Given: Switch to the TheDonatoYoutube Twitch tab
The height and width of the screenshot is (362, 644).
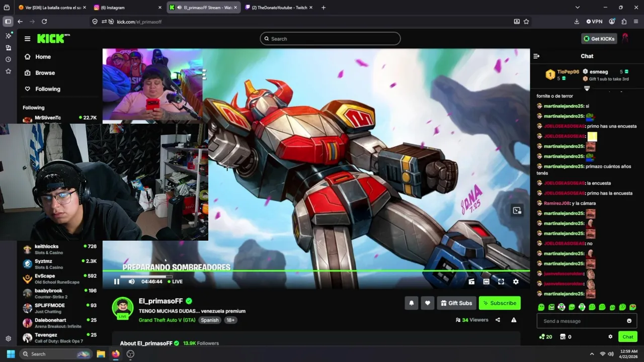Looking at the screenshot, I should point(279,8).
